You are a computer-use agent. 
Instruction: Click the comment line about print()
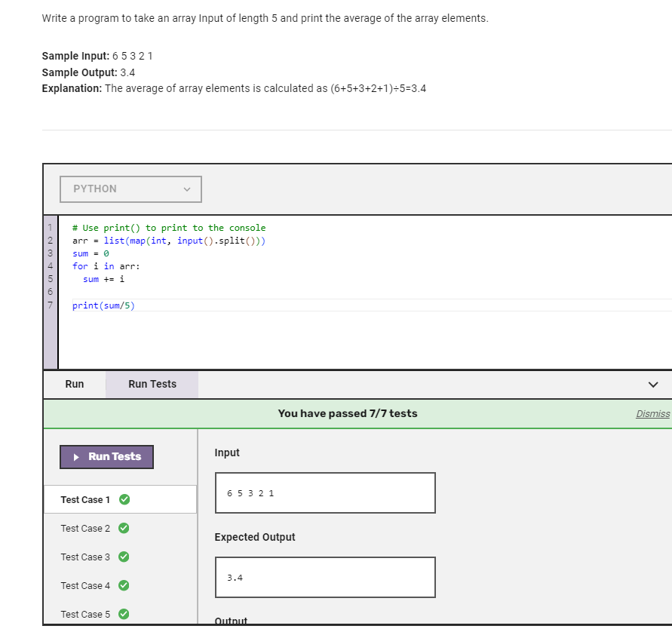[169, 228]
